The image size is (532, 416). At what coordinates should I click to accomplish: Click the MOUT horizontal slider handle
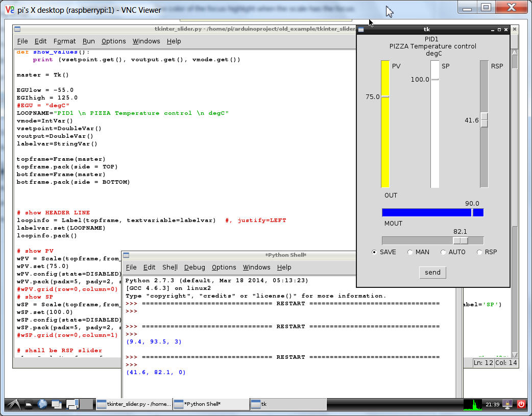pos(460,240)
